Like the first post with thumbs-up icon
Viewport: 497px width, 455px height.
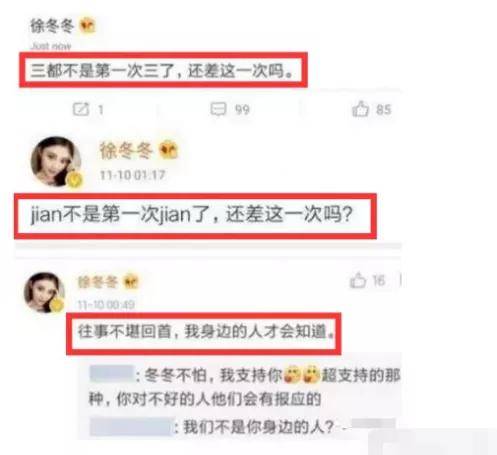(360, 109)
